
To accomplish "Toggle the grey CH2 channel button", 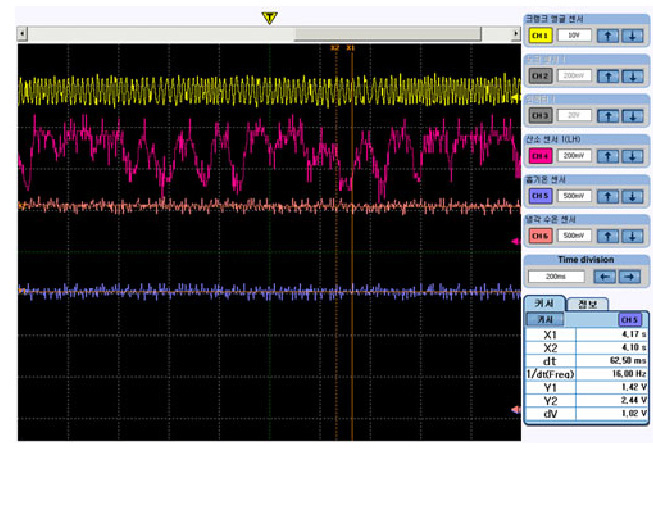I will [540, 76].
